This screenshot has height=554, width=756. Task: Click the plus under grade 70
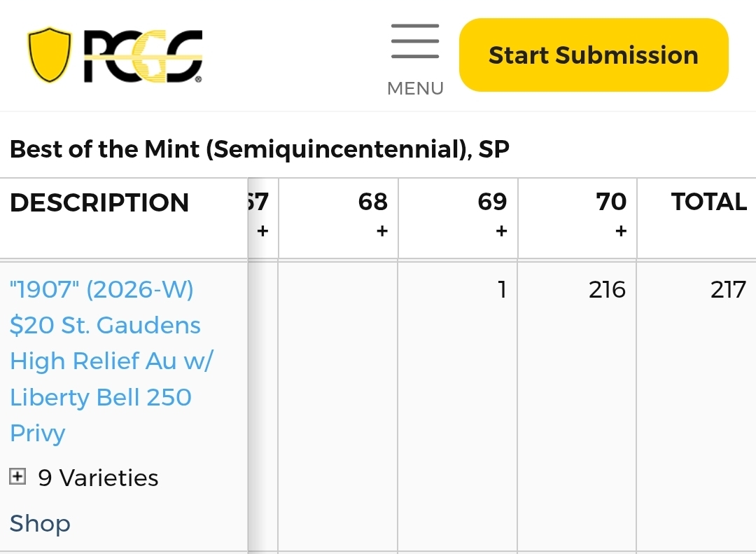(x=621, y=231)
